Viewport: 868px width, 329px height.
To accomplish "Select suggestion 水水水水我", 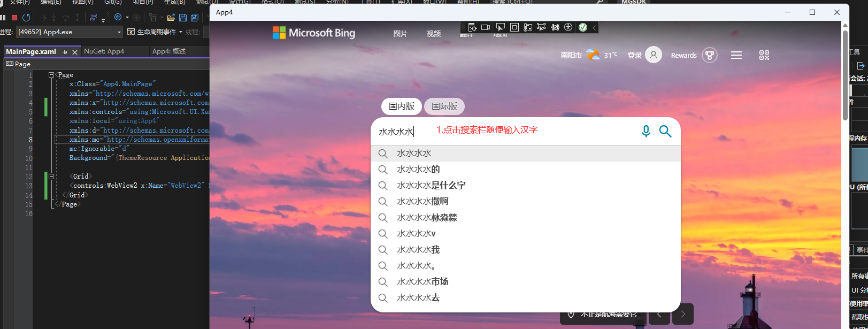I will pos(526,250).
